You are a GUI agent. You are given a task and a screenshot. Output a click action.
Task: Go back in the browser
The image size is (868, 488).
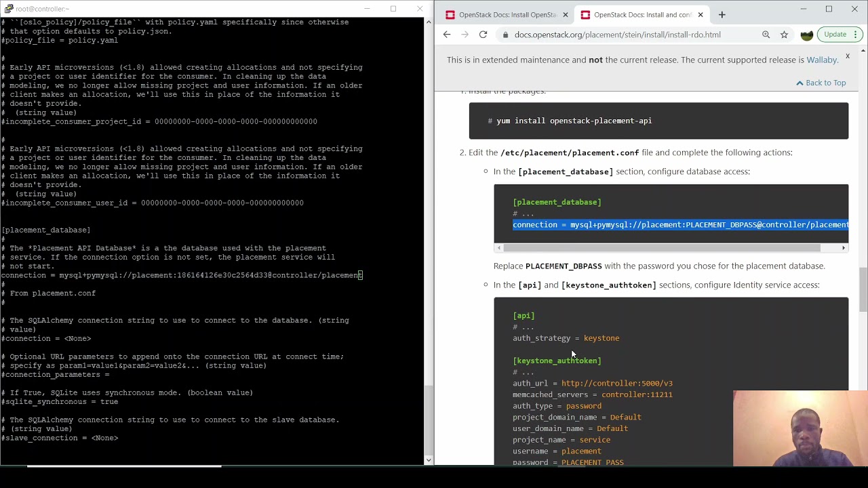click(x=446, y=35)
